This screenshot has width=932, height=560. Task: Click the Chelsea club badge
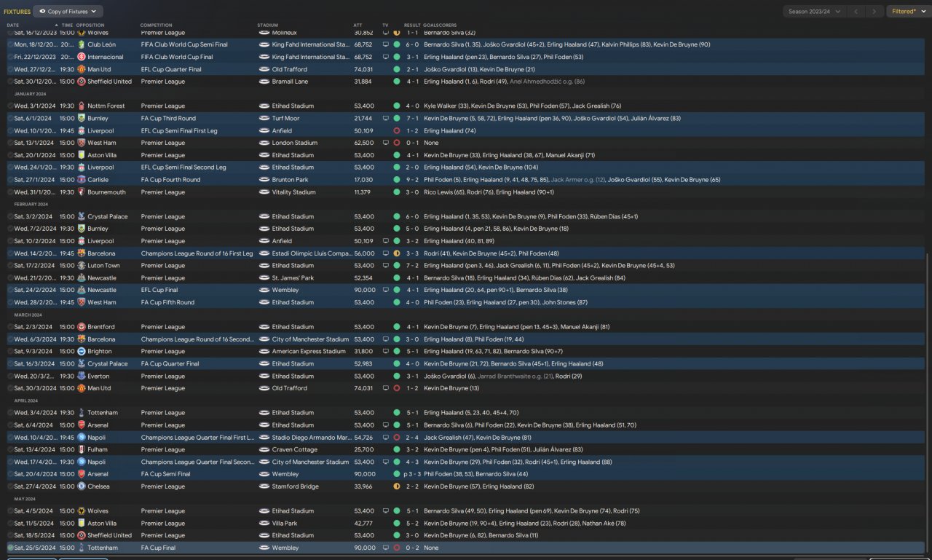click(x=81, y=486)
